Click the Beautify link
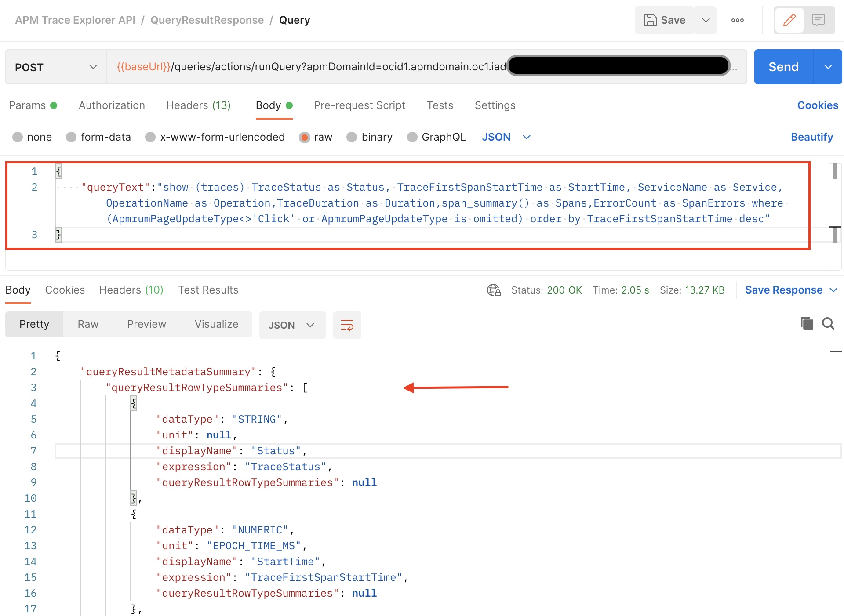Viewport: 844px width, 616px height. [811, 137]
